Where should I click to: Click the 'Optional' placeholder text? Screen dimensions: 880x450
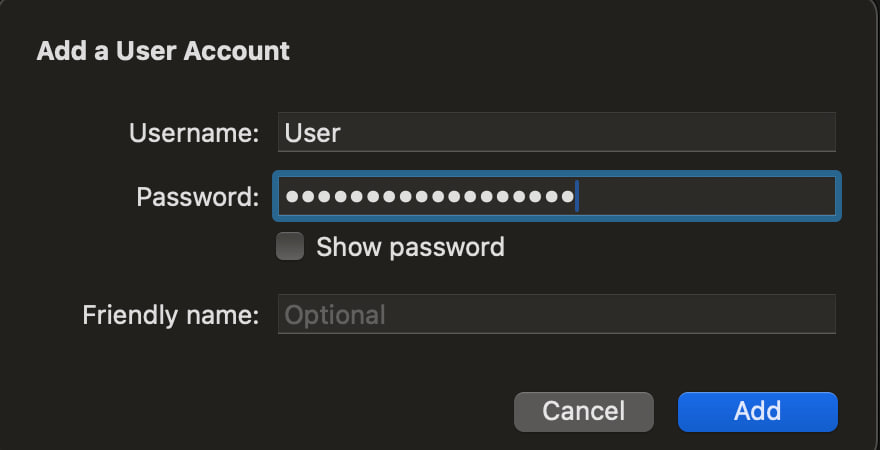point(335,316)
